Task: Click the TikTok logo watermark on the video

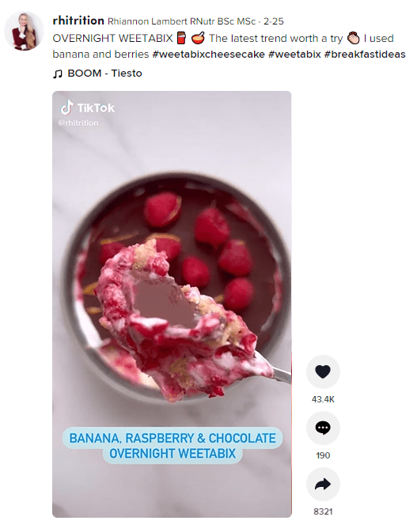Action: (88, 108)
